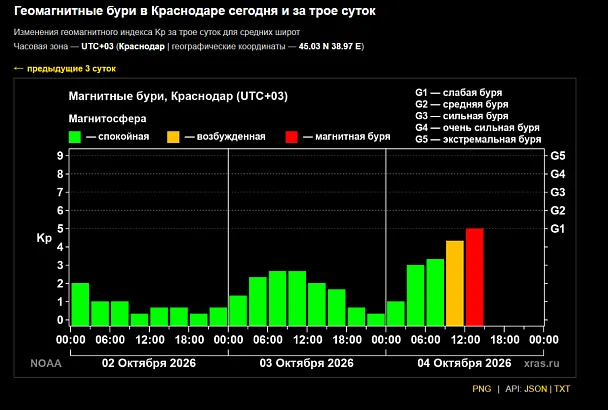Screen dimensions: 608x410
Task: Click the subtitle about Kp index changes
Action: click(157, 32)
